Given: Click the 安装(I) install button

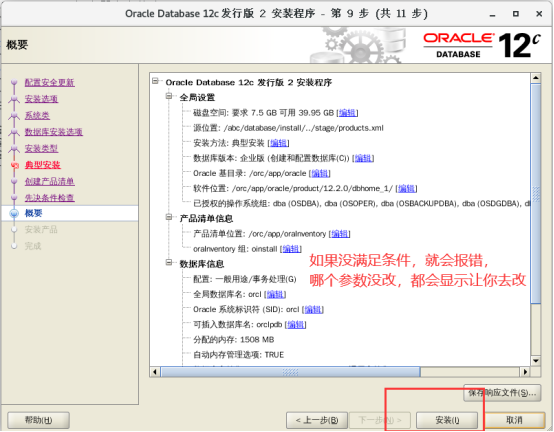Looking at the screenshot, I should point(447,420).
